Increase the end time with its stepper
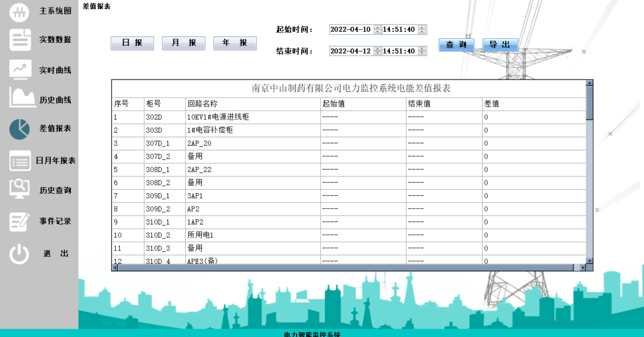 click(421, 49)
